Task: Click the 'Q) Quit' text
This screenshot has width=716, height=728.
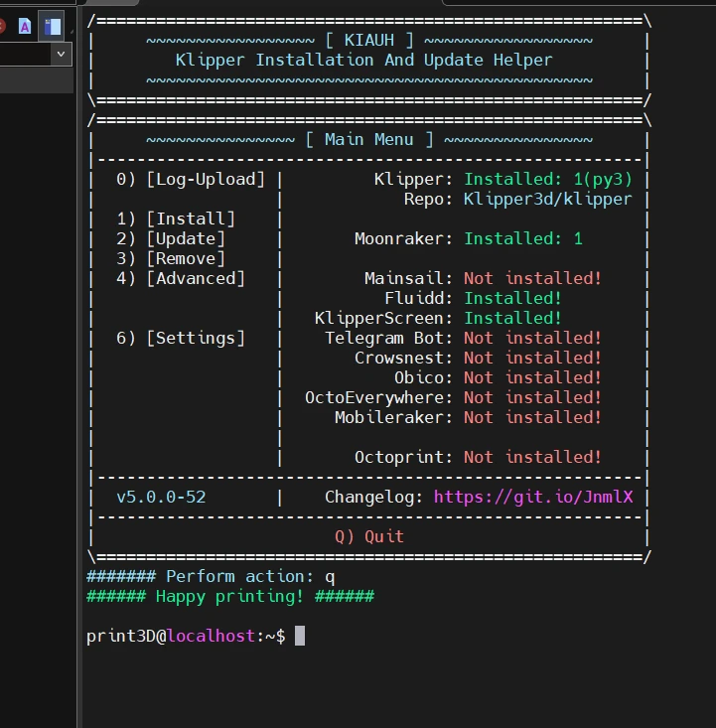Action: (x=369, y=536)
